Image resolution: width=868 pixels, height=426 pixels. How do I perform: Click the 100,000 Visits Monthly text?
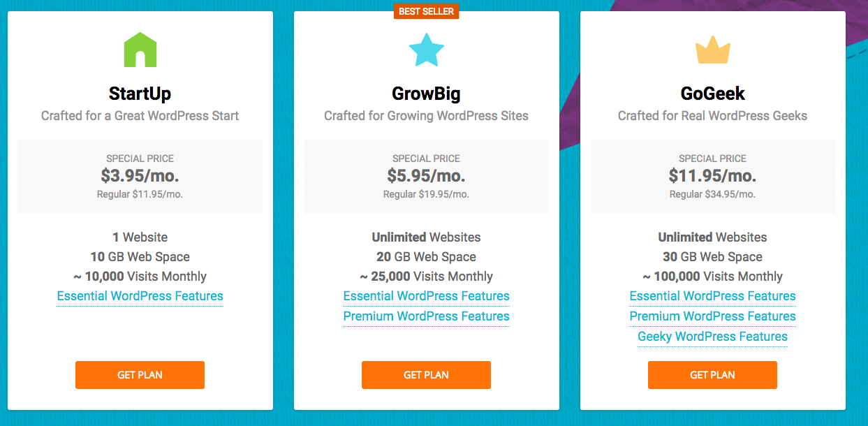click(x=713, y=277)
